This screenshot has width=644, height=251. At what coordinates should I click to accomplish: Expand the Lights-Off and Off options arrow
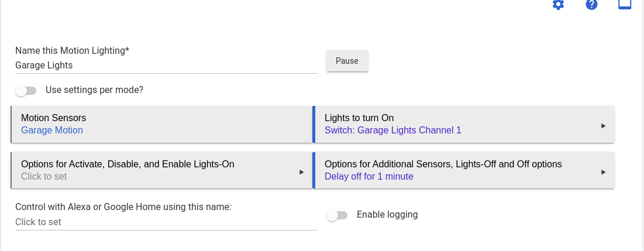point(603,172)
